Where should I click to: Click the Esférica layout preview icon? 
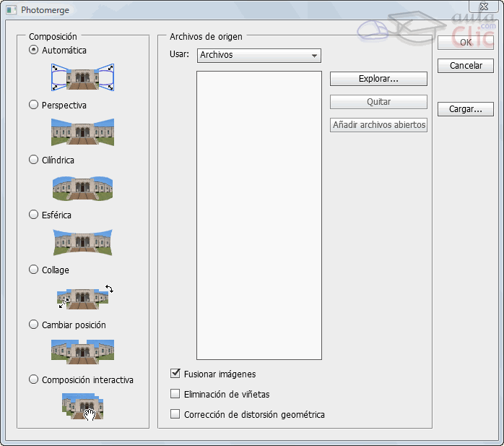(x=83, y=242)
